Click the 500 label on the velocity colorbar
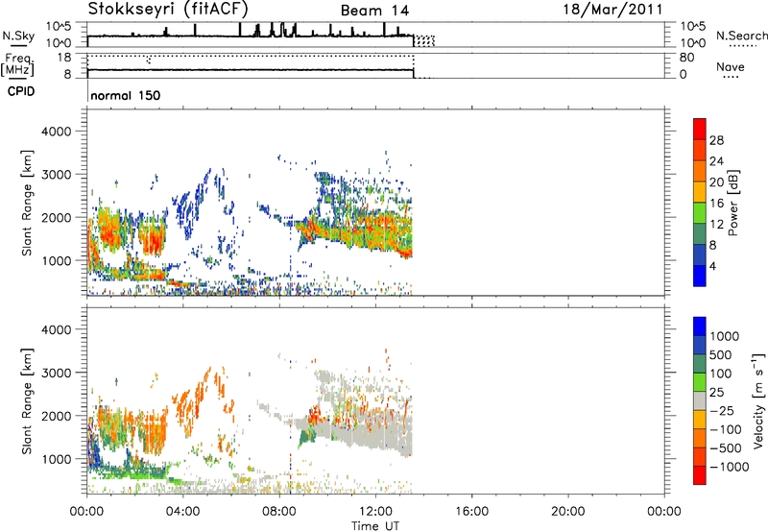 click(721, 354)
